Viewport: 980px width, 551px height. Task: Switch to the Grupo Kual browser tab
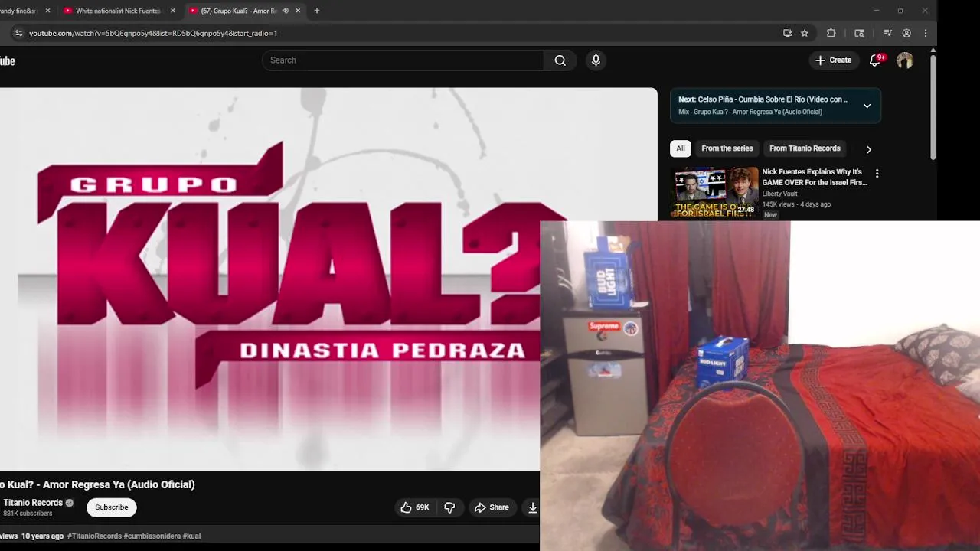point(237,11)
